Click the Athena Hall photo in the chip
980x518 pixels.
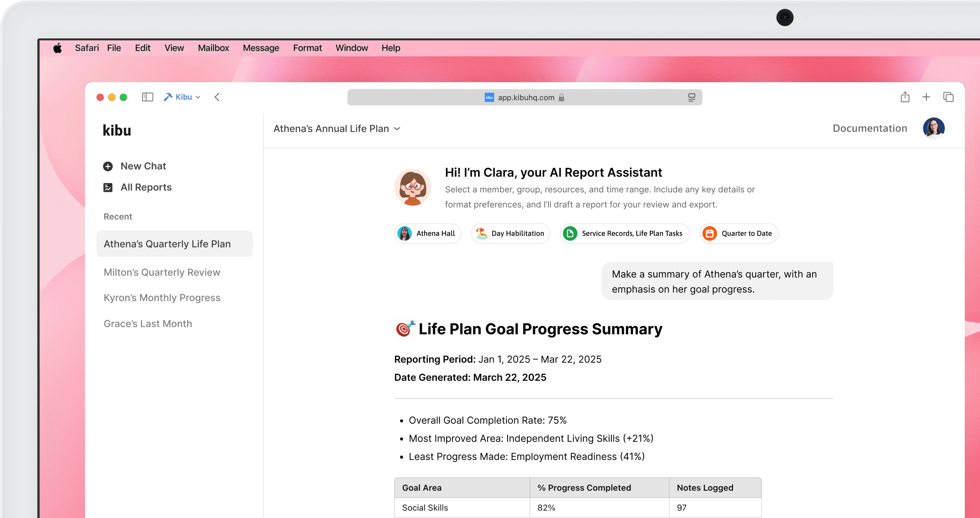tap(404, 233)
